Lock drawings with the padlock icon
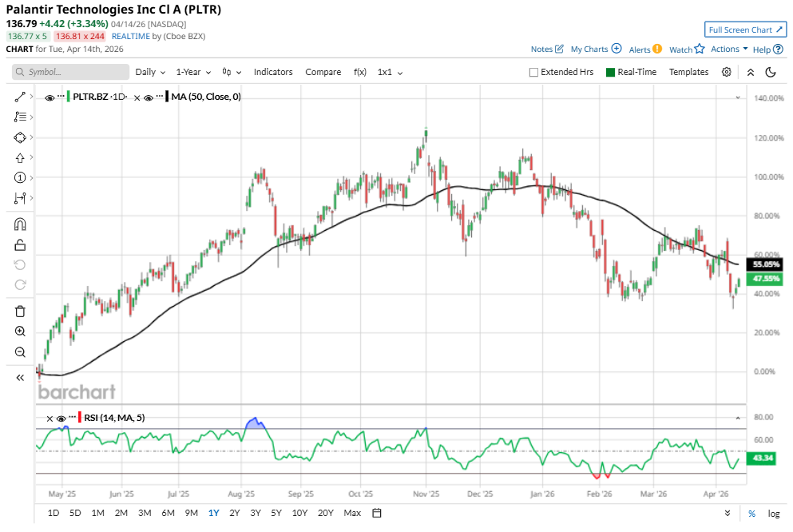 point(20,245)
